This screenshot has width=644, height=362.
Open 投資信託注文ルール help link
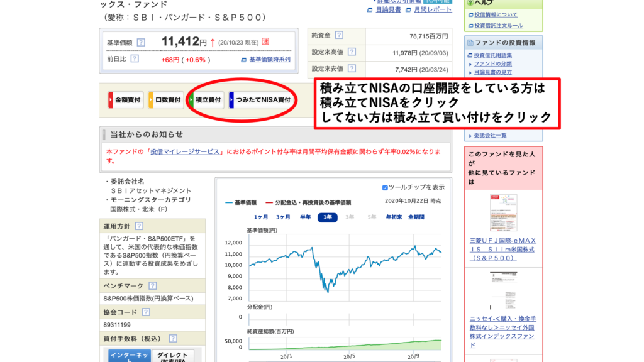coord(499,25)
